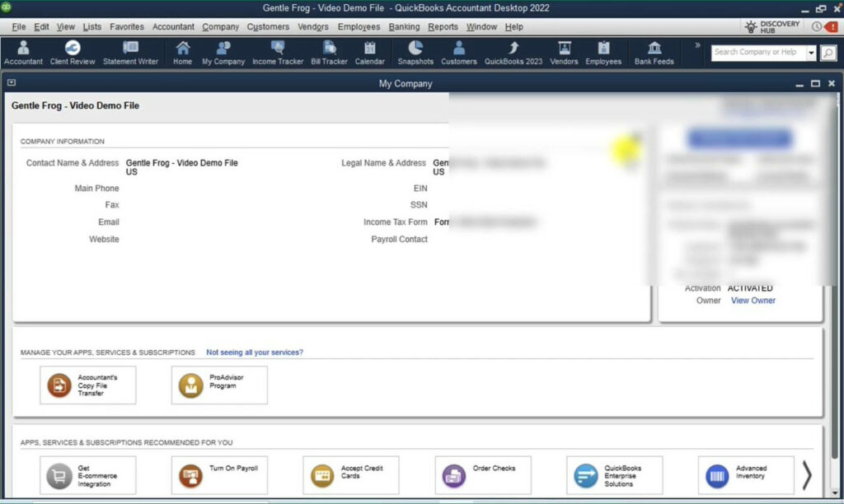Launch the Statement Writer tool
844x504 pixels.
click(131, 52)
